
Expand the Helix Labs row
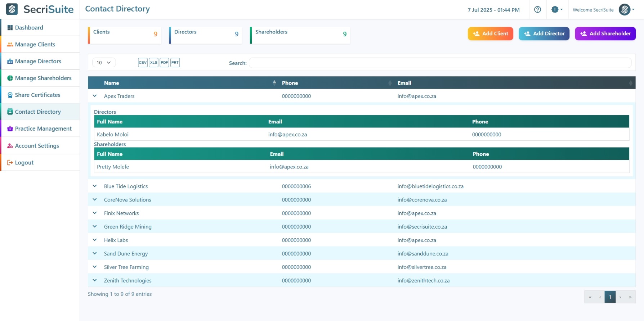(95, 240)
